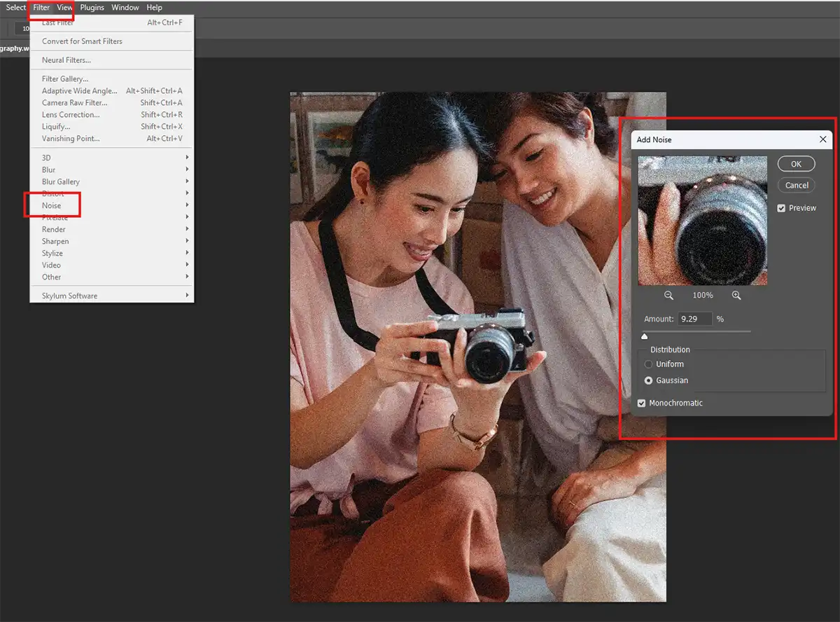The height and width of the screenshot is (622, 840).
Task: Choose Last Filter
Action: coord(112,22)
